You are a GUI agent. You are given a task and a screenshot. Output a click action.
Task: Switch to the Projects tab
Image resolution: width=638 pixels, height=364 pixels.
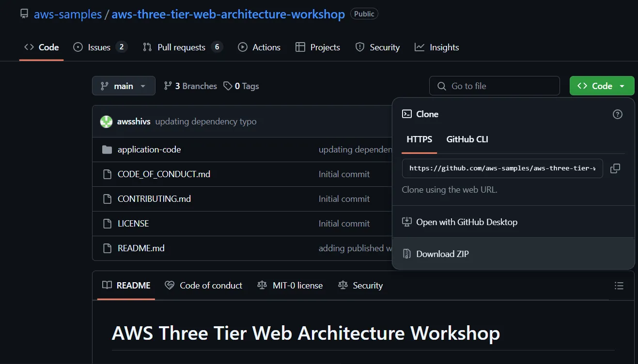[x=318, y=47]
